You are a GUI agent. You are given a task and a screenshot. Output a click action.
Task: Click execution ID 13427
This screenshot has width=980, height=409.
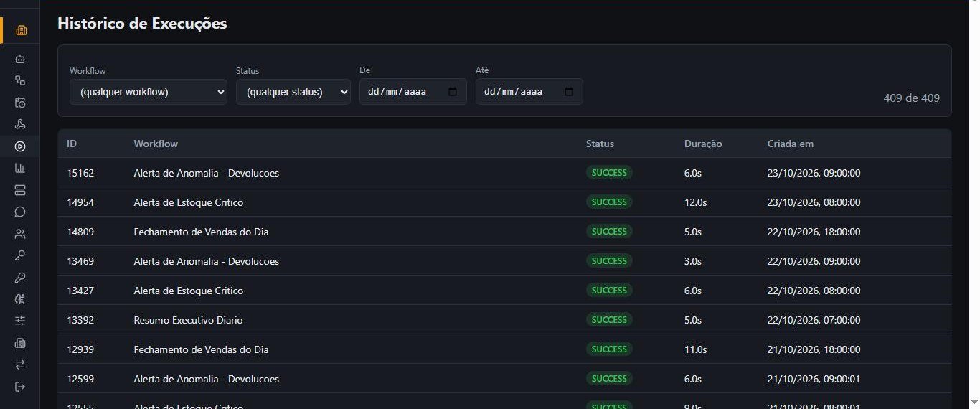80,291
